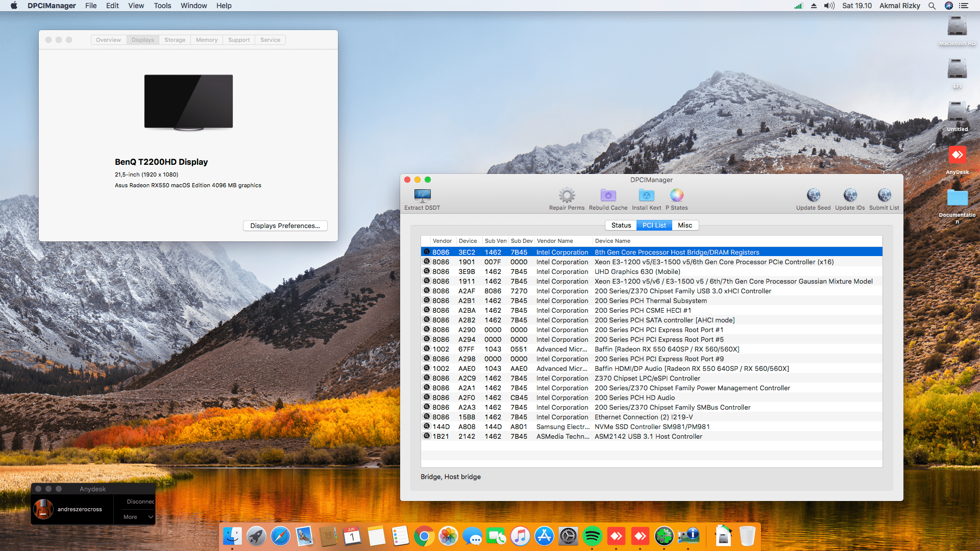
Task: Click the Install Kext icon
Action: pos(646,195)
